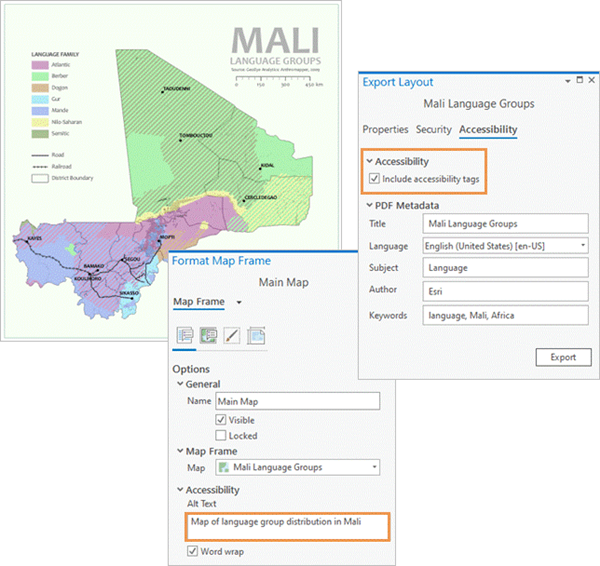The image size is (600, 566).
Task: Click the Dogon legend color swatch
Action: point(40,88)
